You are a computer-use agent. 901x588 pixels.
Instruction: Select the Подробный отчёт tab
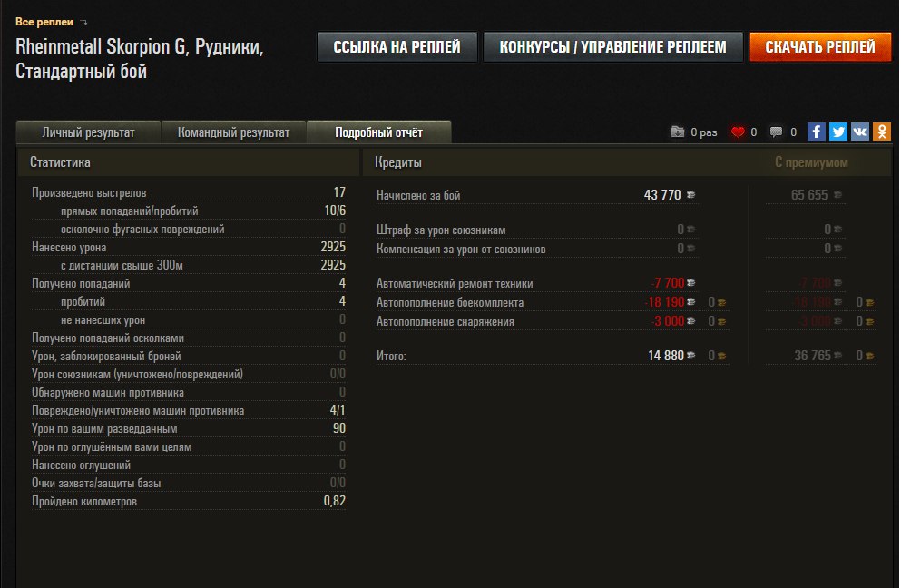pyautogui.click(x=378, y=132)
